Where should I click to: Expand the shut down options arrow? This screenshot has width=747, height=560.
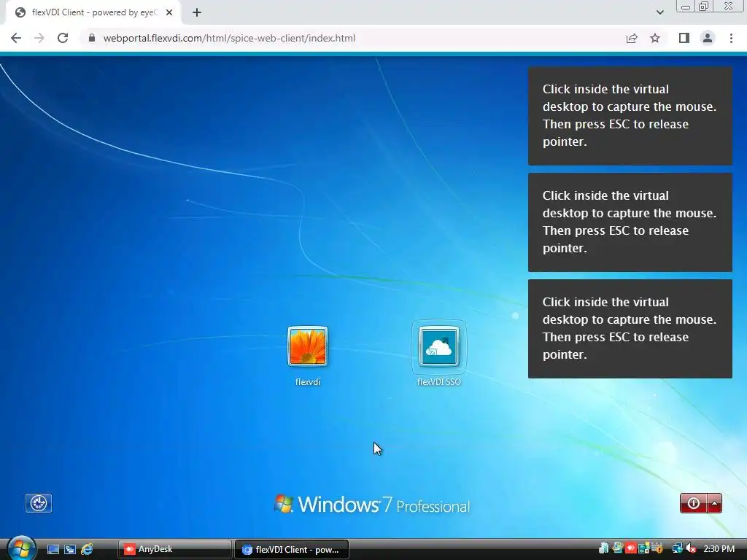click(x=715, y=503)
